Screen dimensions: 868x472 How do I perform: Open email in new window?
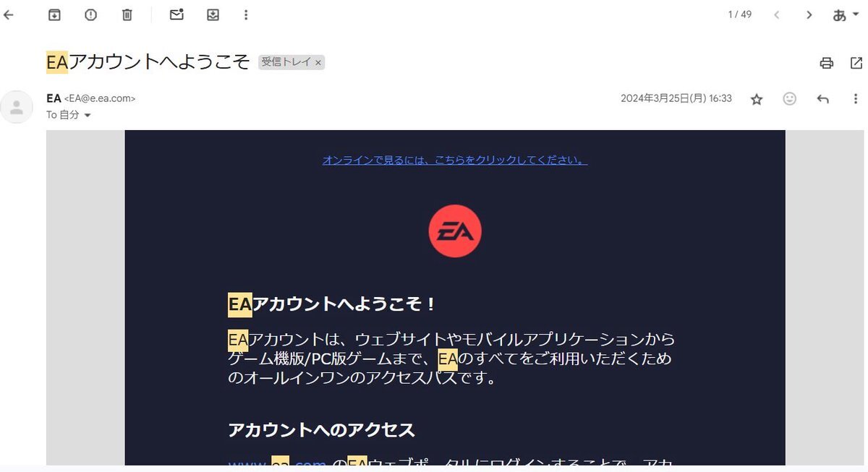856,63
